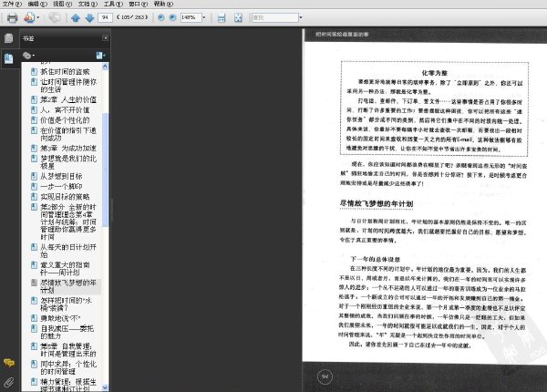
Task: Click the bookmark icon beside 第2部分 全新的时间管理理念
Action: pos(34,207)
